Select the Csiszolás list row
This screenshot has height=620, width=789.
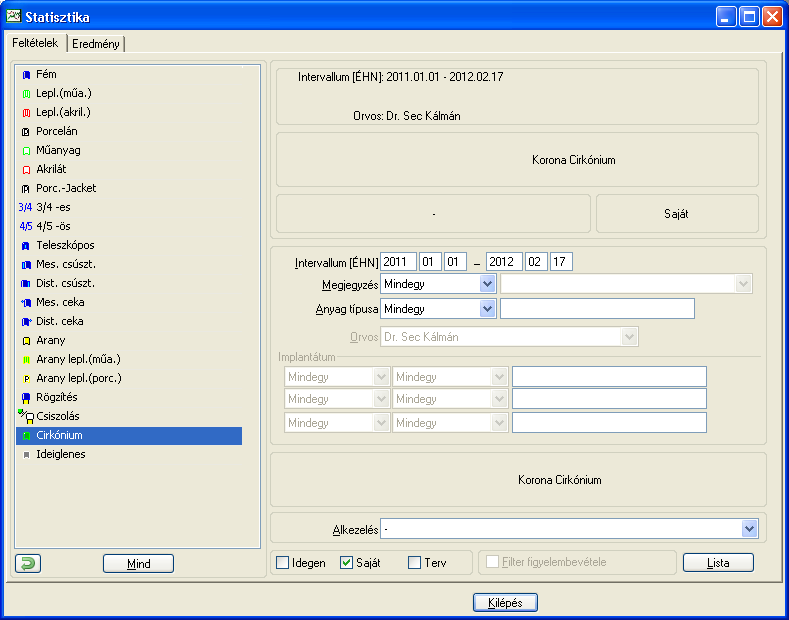(x=129, y=417)
